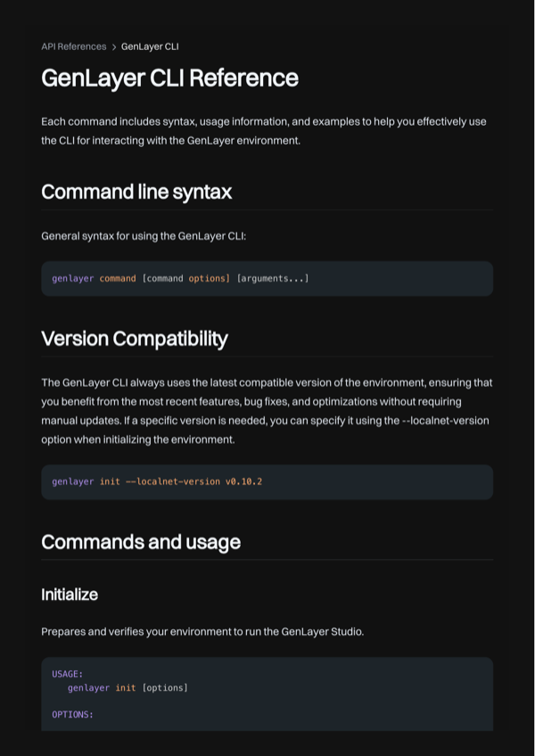Image resolution: width=535 pixels, height=756 pixels.
Task: Click the GenLayer CLI breadcrumb item
Action: (150, 46)
